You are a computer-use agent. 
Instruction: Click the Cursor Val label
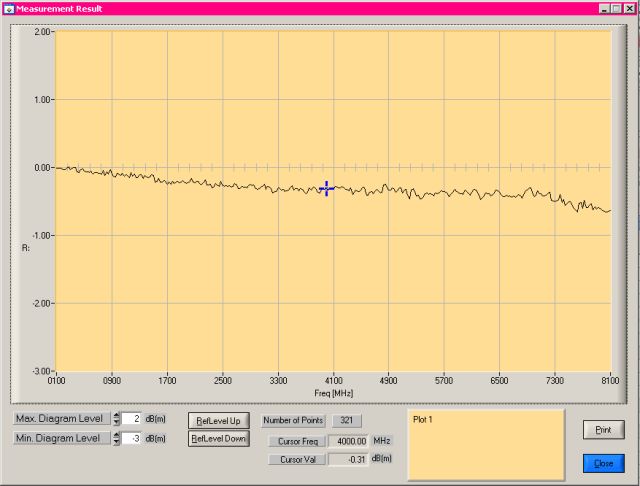[298, 459]
